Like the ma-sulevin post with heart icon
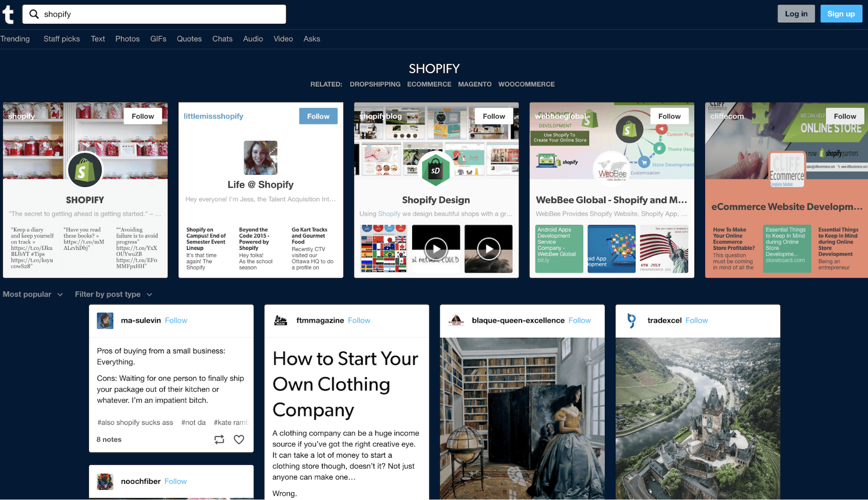 (x=239, y=440)
